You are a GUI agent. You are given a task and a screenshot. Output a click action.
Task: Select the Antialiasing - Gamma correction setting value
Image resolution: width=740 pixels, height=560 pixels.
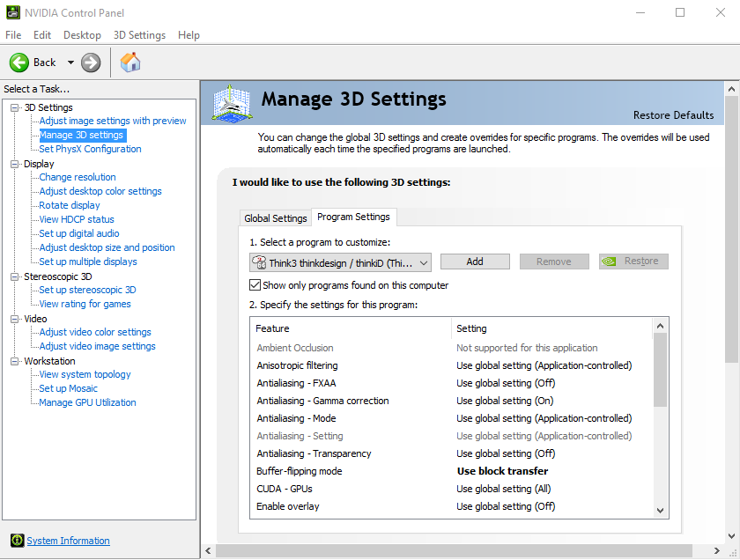(x=505, y=401)
